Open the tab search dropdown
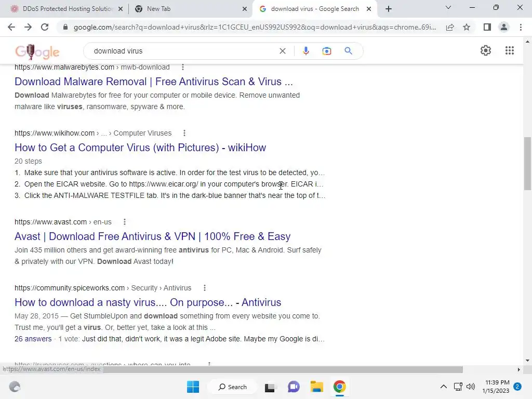 point(448,7)
